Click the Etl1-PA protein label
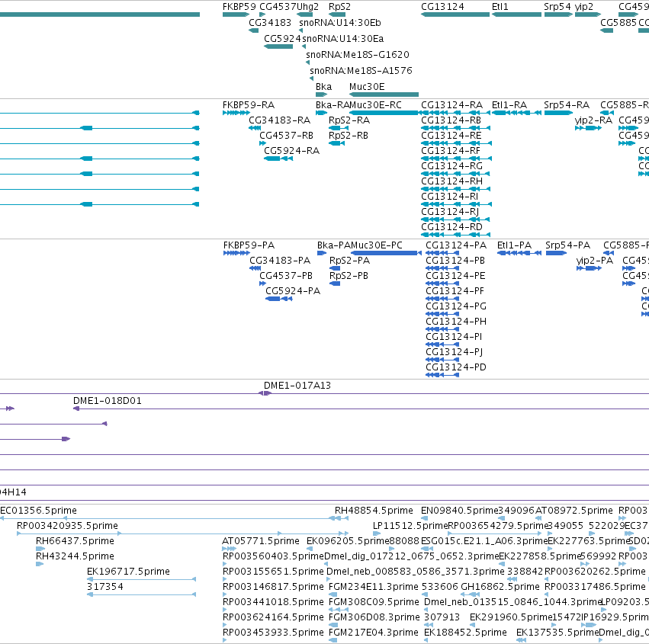This screenshot has width=649, height=644. pos(514,245)
